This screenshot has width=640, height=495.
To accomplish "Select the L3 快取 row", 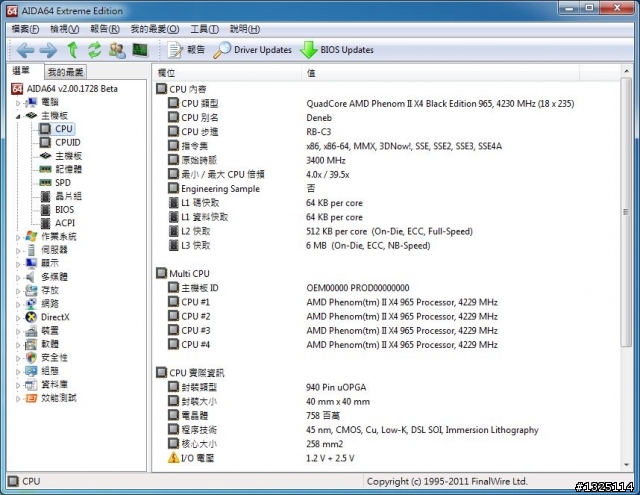I will coord(299,246).
